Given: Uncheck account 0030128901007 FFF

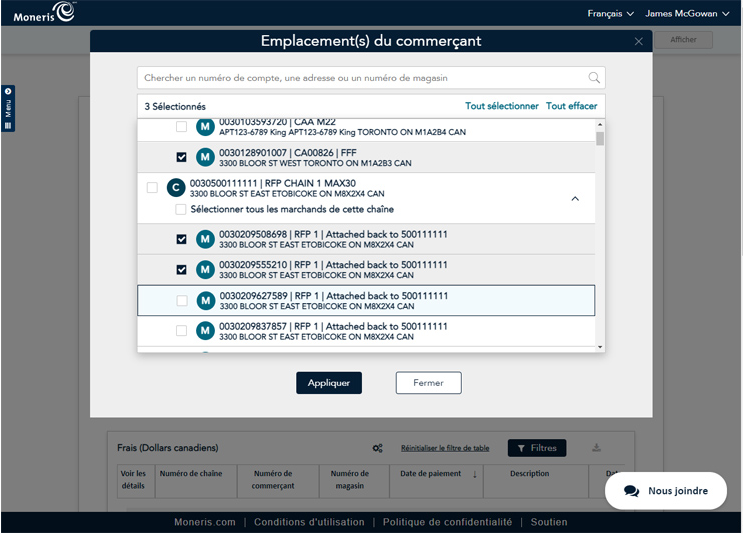Looking at the screenshot, I should (181, 157).
